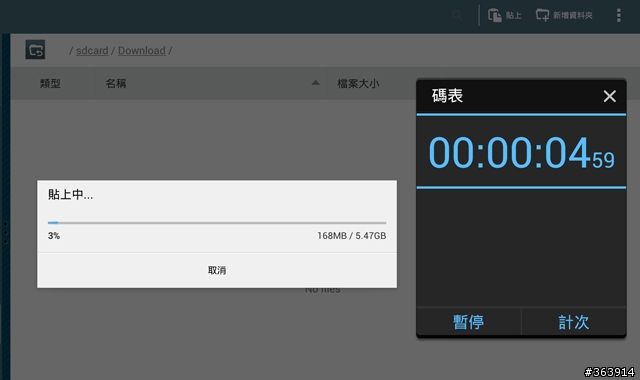Image resolution: width=640 pixels, height=380 pixels.
Task: Click the left edge drawer handle dots
Action: coord(5,233)
